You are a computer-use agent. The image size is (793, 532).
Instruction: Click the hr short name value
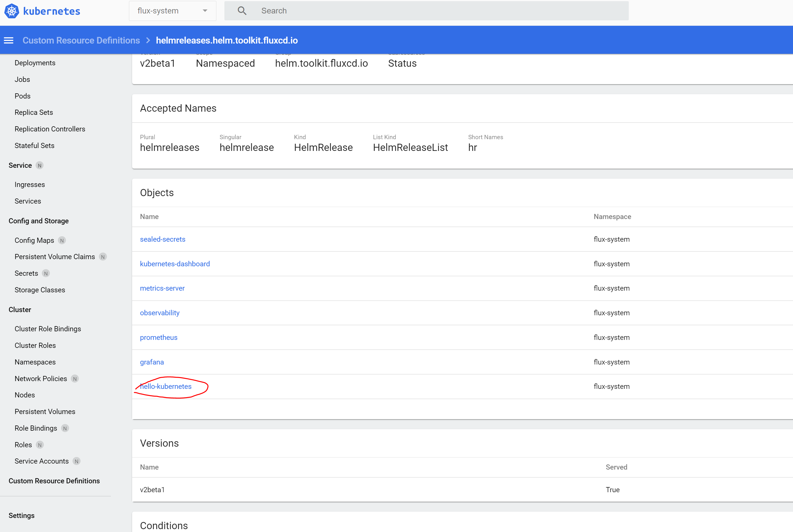click(x=472, y=147)
